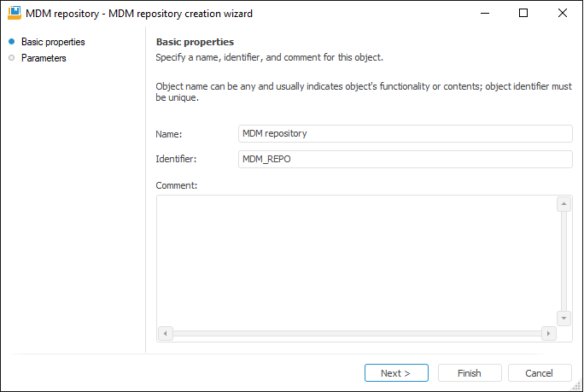Click the blue bullet beside Basic properties

[11, 42]
